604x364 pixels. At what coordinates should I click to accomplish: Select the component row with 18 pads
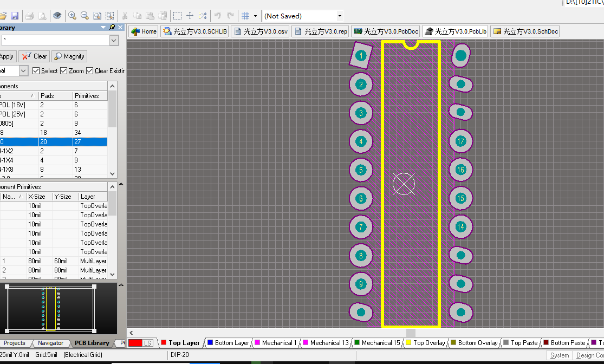tap(54, 133)
